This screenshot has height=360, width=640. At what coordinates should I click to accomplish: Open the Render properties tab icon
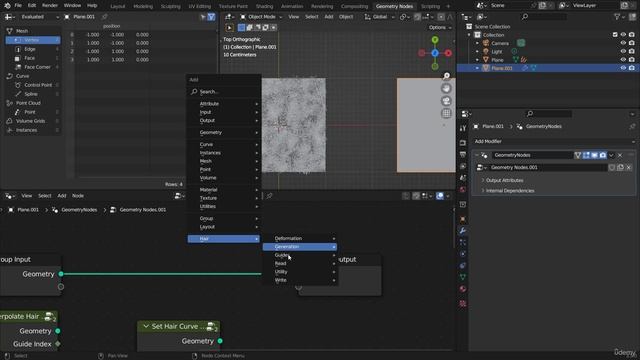[x=462, y=143]
